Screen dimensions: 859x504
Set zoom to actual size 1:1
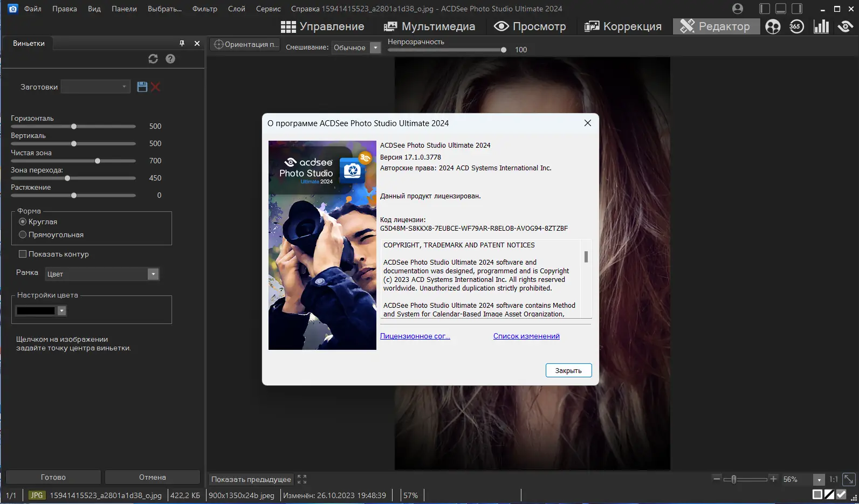point(834,479)
